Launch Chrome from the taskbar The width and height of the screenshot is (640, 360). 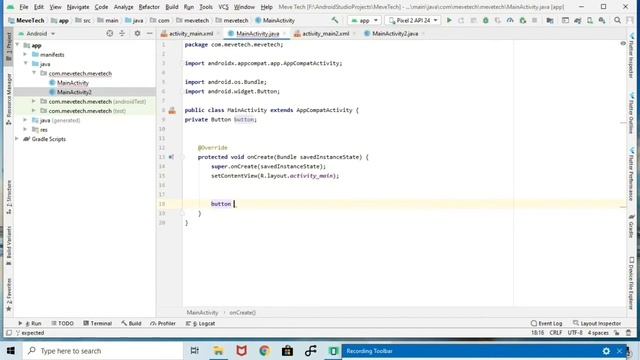click(264, 351)
